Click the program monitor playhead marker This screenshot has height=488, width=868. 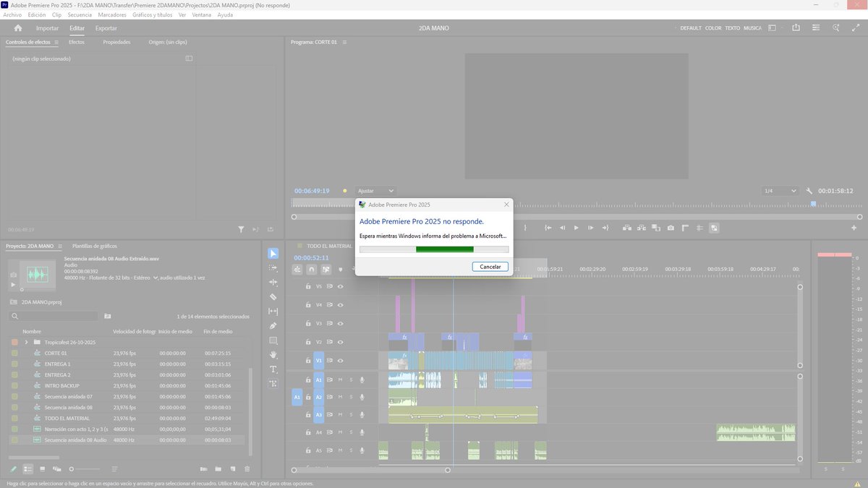pos(813,205)
